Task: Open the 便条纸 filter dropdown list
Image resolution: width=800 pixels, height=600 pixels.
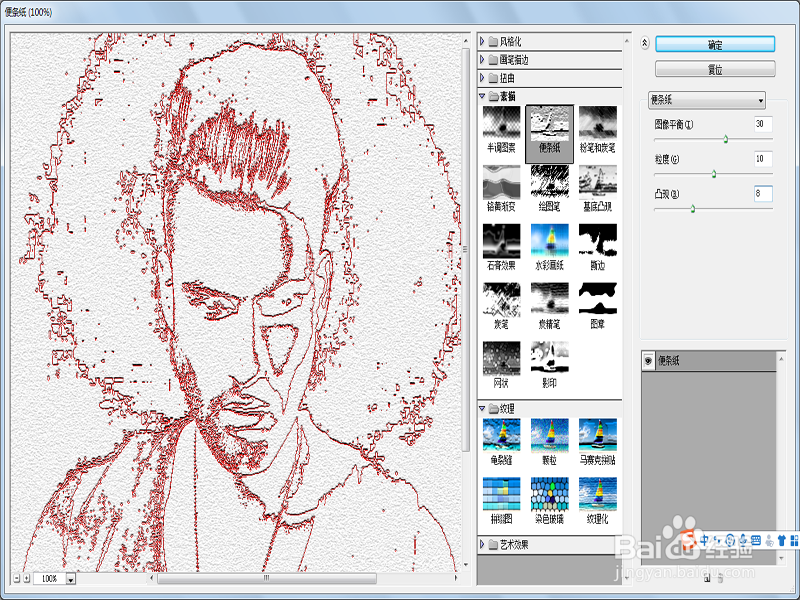Action: coord(707,100)
